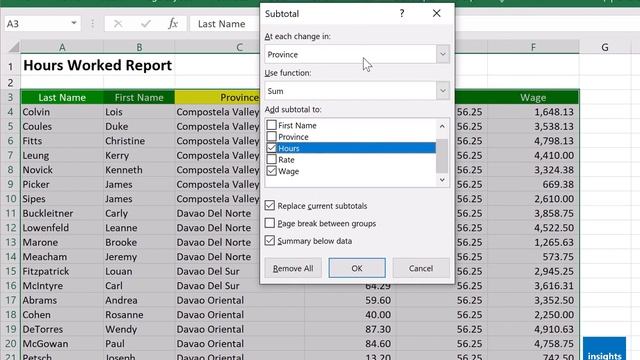The height and width of the screenshot is (360, 640).
Task: Click the wage cell '4,410.00'
Action: [533, 155]
